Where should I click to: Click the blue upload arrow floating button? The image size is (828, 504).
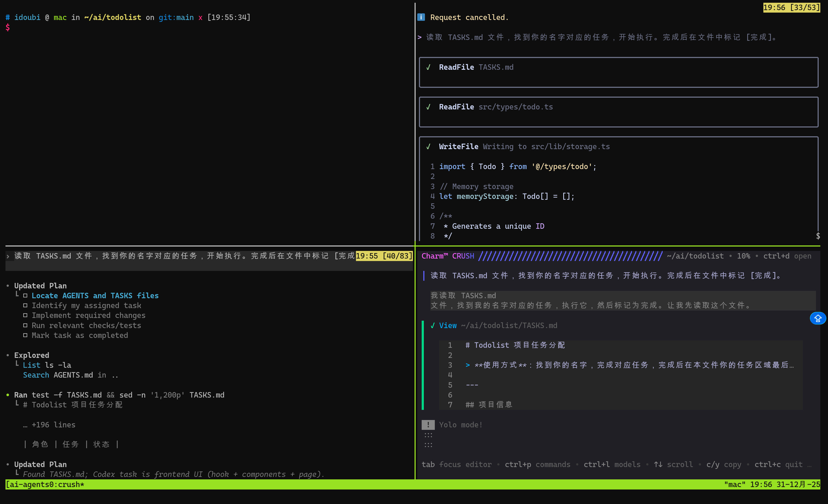(818, 318)
